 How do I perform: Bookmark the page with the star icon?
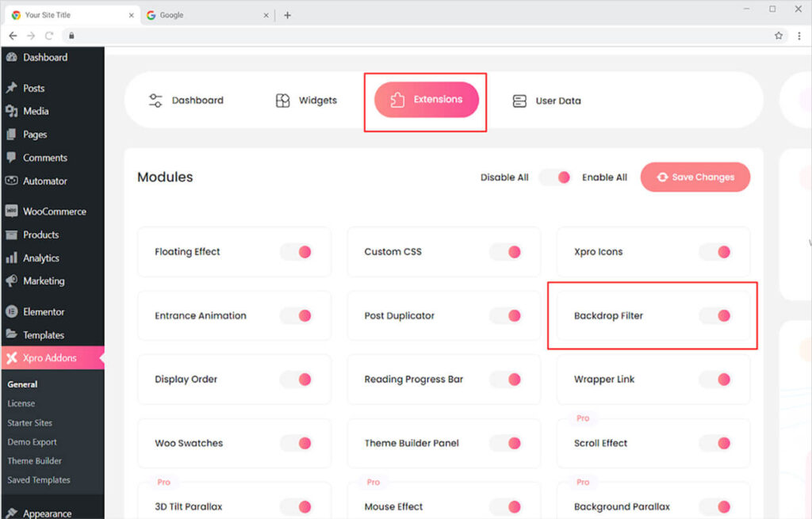(x=779, y=36)
